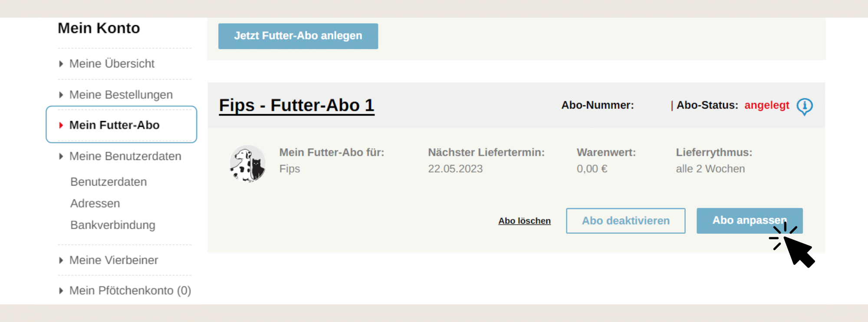
Task: Click the Abo anpassen button
Action: 750,221
